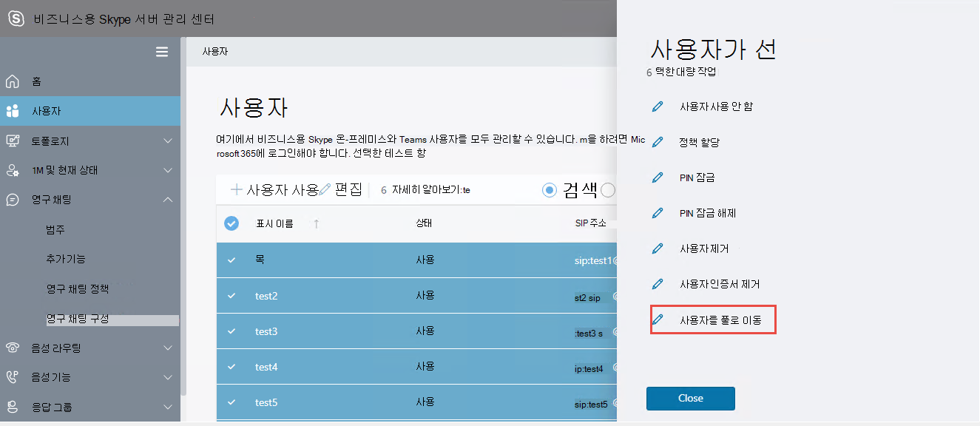The image size is (980, 426).
Task: Uncheck the row checkbox for 목
Action: [x=232, y=260]
